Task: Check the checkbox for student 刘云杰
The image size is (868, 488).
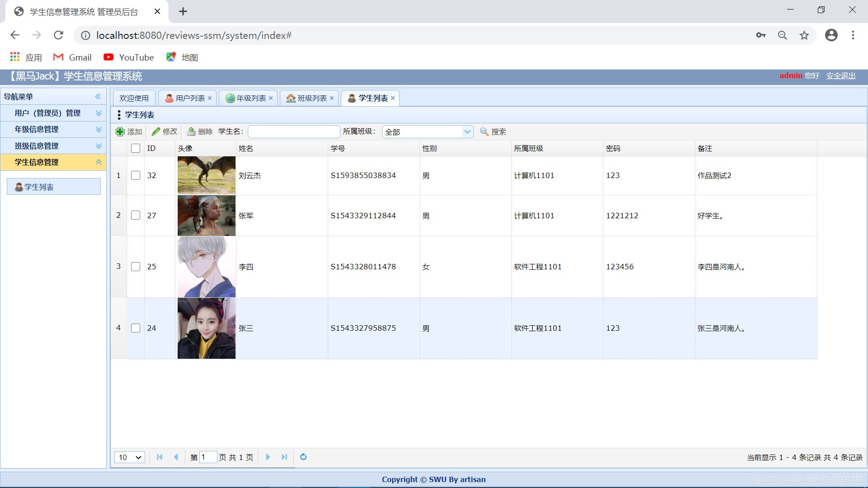Action: pos(136,175)
